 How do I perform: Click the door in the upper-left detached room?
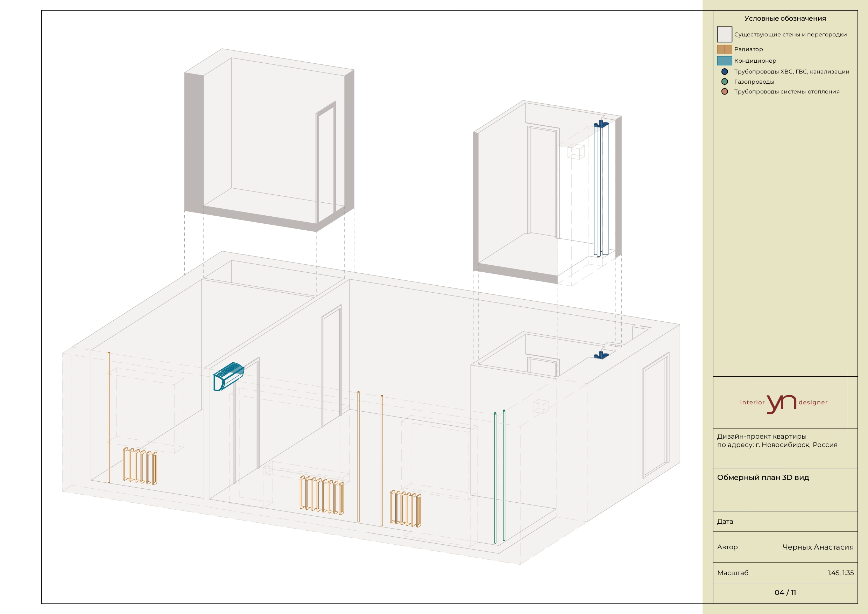click(326, 163)
